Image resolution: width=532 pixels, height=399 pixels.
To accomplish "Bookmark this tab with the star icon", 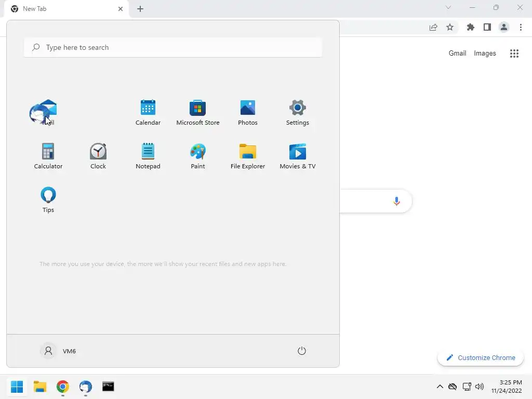I will pyautogui.click(x=450, y=27).
